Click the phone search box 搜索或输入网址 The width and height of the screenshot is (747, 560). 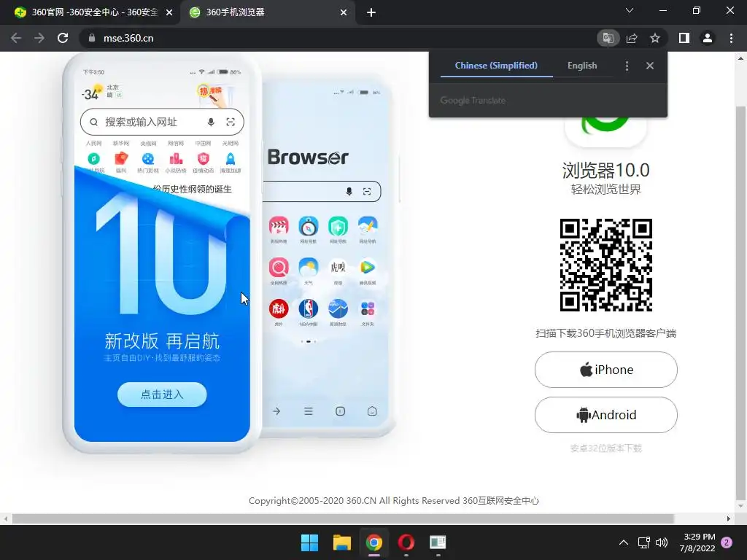click(x=162, y=122)
